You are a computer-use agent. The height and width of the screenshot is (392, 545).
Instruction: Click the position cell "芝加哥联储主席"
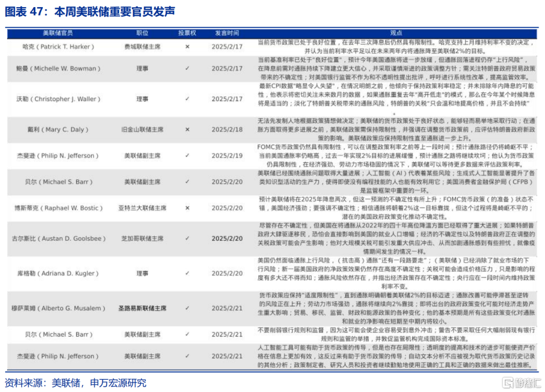pyautogui.click(x=142, y=239)
